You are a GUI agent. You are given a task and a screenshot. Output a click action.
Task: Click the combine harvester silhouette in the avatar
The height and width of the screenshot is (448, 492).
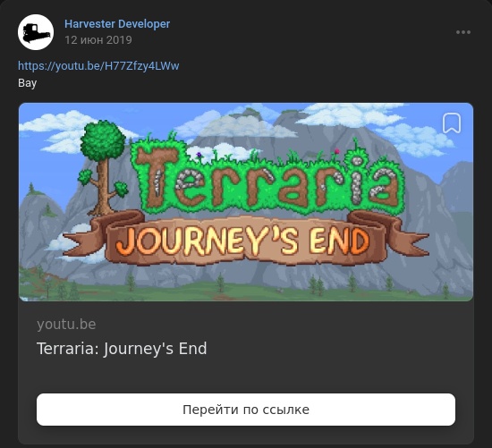[x=36, y=33]
